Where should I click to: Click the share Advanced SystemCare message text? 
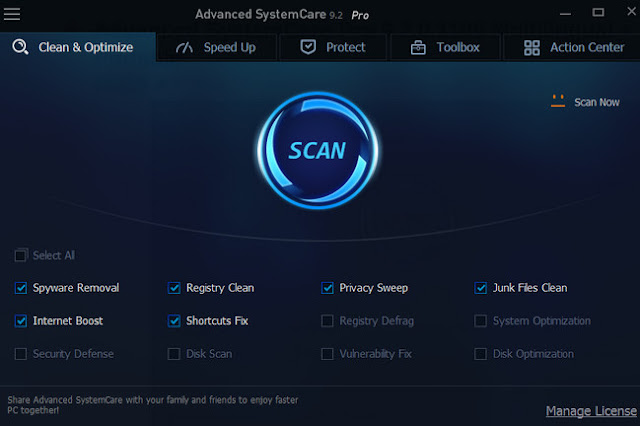click(153, 405)
